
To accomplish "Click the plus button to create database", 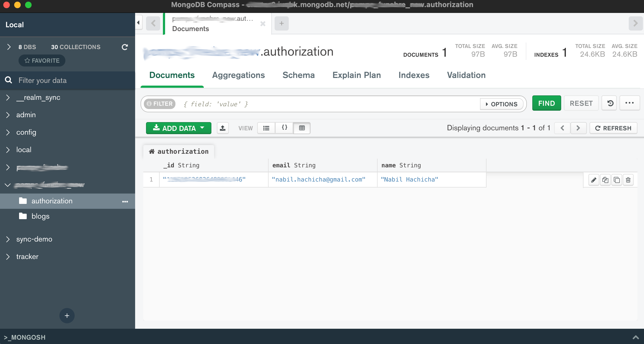I will [67, 316].
